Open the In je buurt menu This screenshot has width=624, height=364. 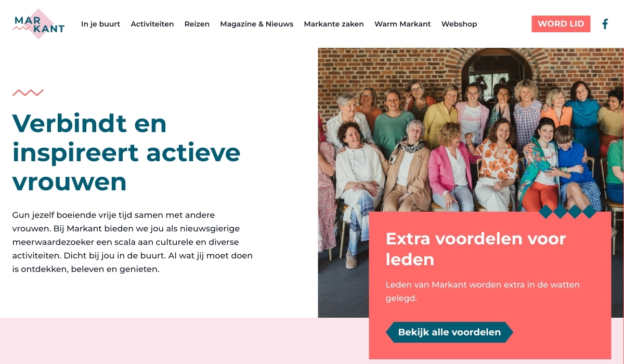tap(100, 24)
